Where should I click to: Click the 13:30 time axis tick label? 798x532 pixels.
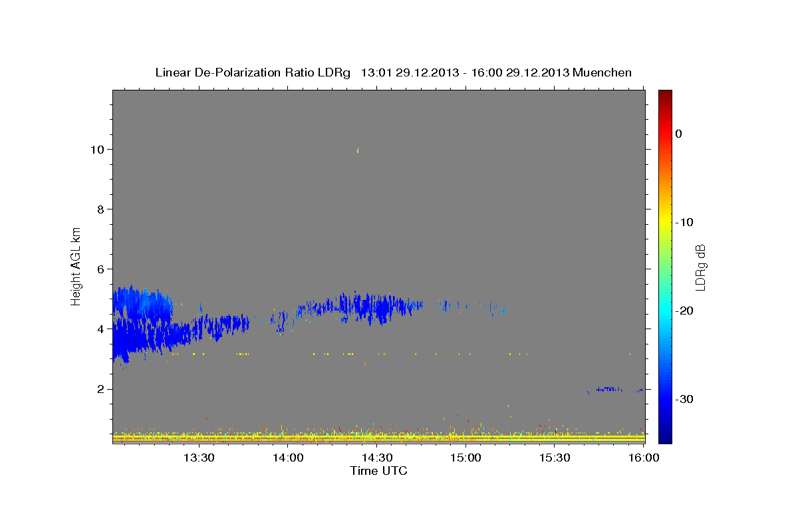click(198, 458)
